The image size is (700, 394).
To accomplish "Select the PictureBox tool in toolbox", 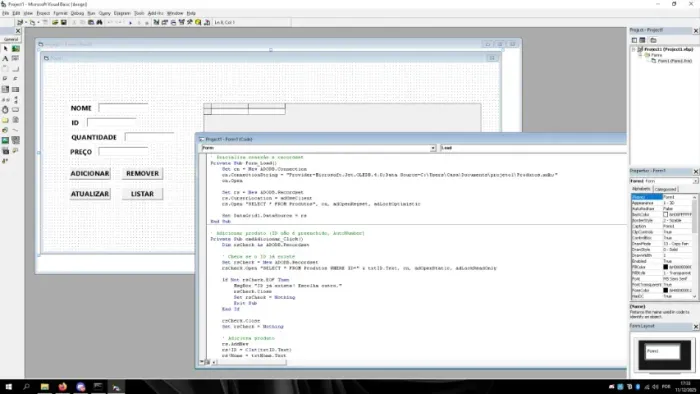I will (x=16, y=48).
